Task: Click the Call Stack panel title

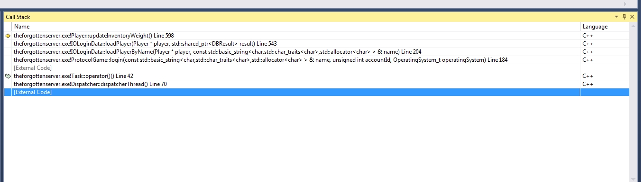Action: click(x=18, y=17)
